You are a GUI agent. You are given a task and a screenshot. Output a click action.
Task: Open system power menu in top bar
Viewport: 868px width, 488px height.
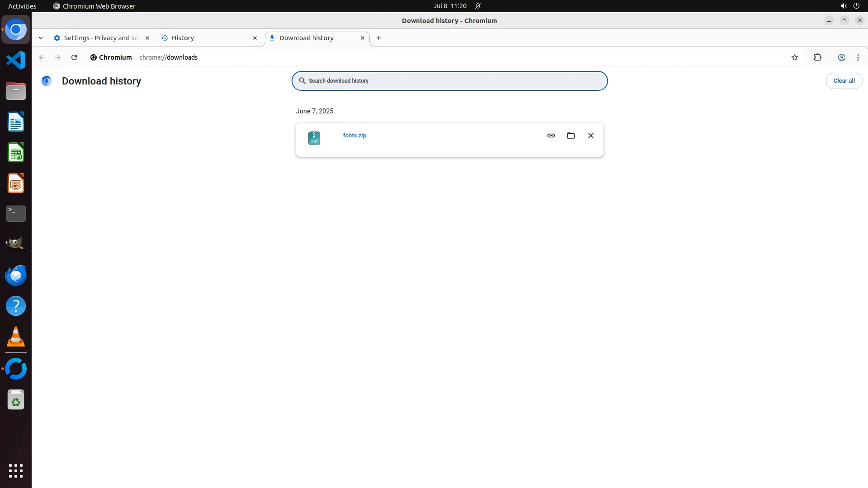(x=856, y=6)
